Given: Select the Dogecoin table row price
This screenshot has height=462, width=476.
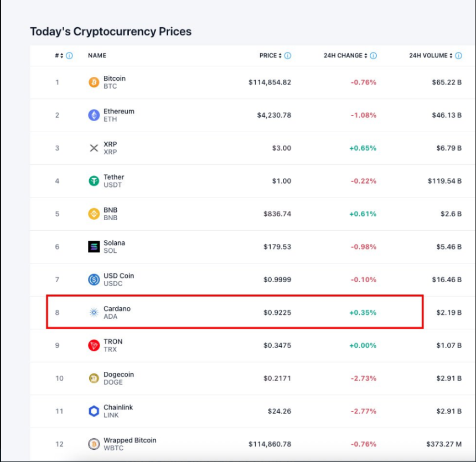Looking at the screenshot, I should click(x=277, y=378).
